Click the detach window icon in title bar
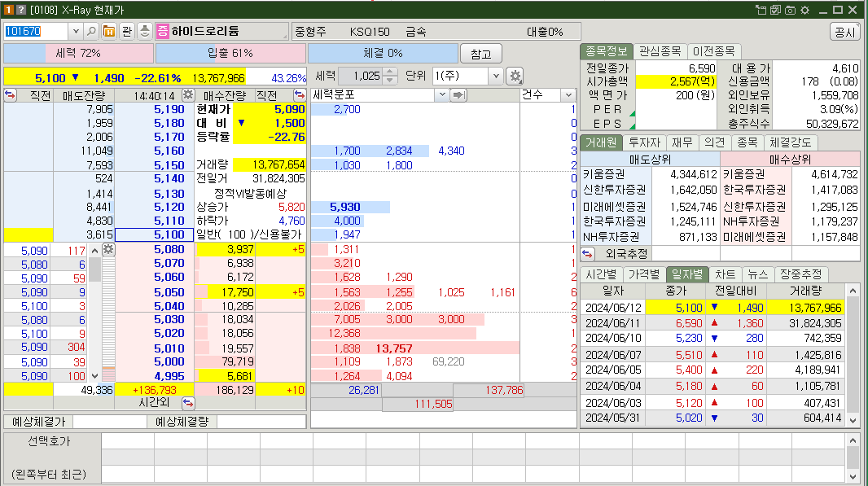 [x=761, y=10]
